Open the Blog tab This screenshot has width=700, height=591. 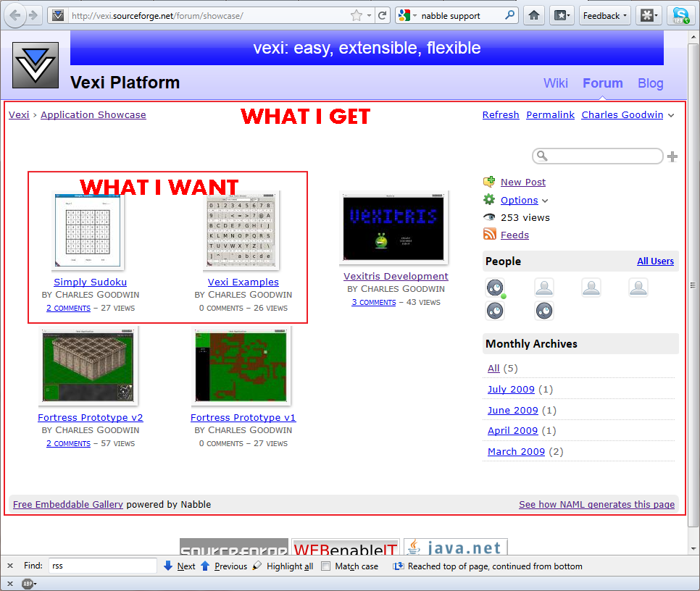(650, 83)
